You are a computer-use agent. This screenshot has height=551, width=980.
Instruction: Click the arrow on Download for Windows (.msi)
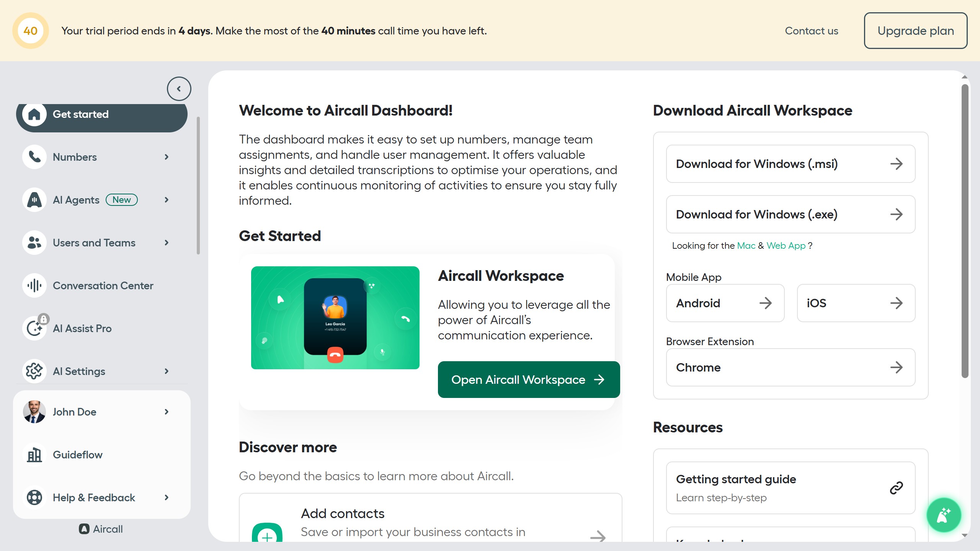[896, 164]
